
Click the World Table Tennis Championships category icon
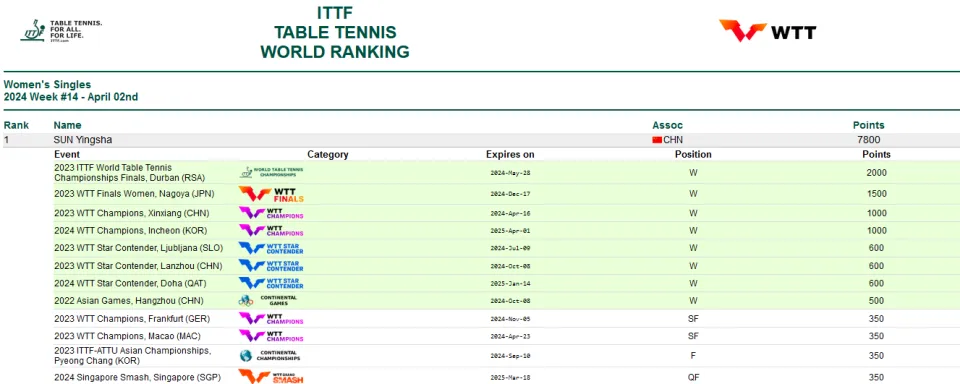271,172
